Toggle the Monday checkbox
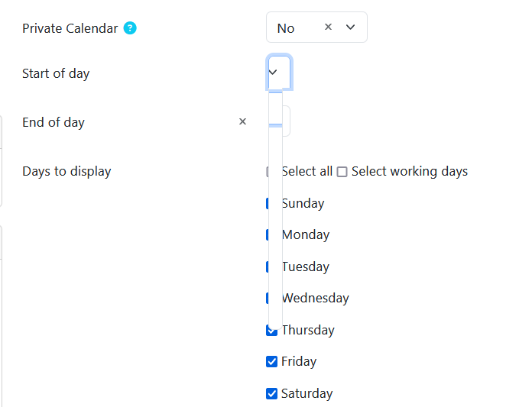This screenshot has height=407, width=532. (x=268, y=234)
